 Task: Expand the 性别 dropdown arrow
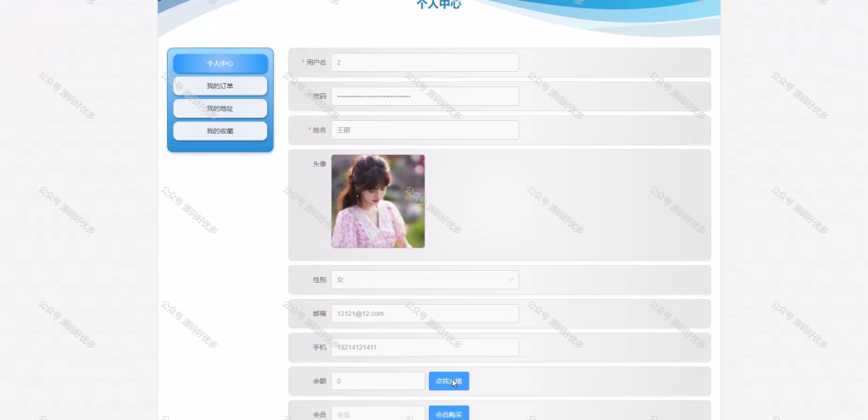click(510, 279)
